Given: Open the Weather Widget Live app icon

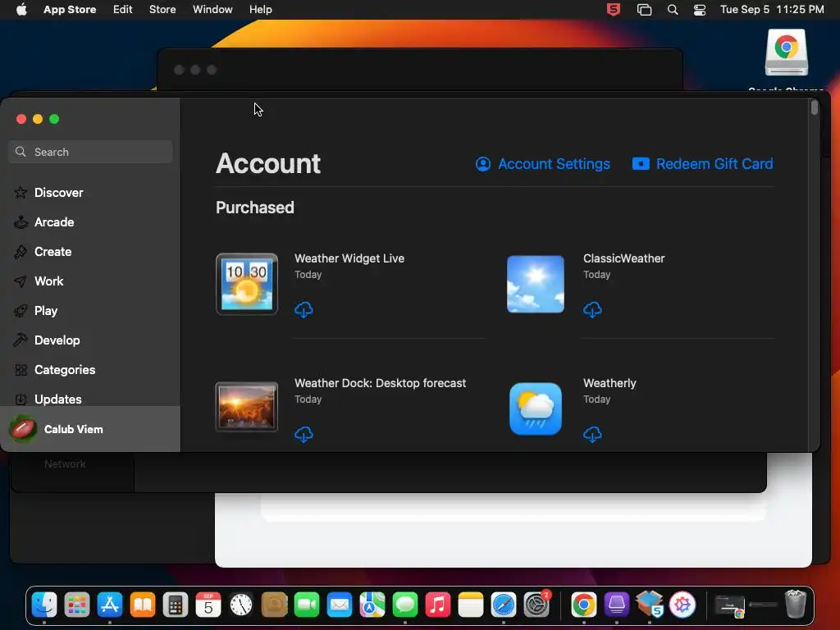Looking at the screenshot, I should 247,284.
